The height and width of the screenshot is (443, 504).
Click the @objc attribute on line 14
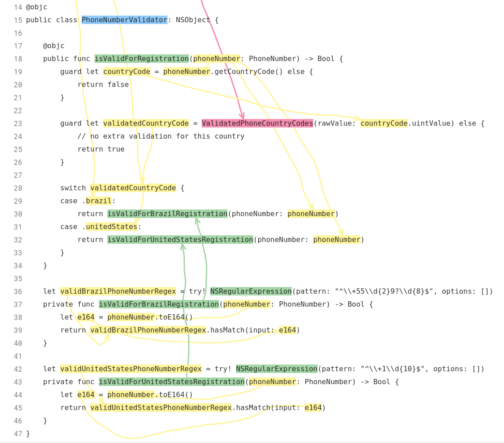tap(37, 7)
